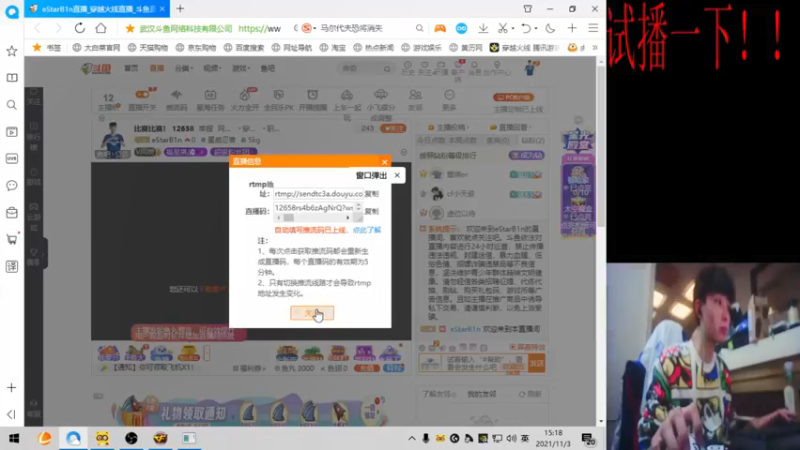
Task: Open the orange game controller toolbar icon
Action: 440,29
